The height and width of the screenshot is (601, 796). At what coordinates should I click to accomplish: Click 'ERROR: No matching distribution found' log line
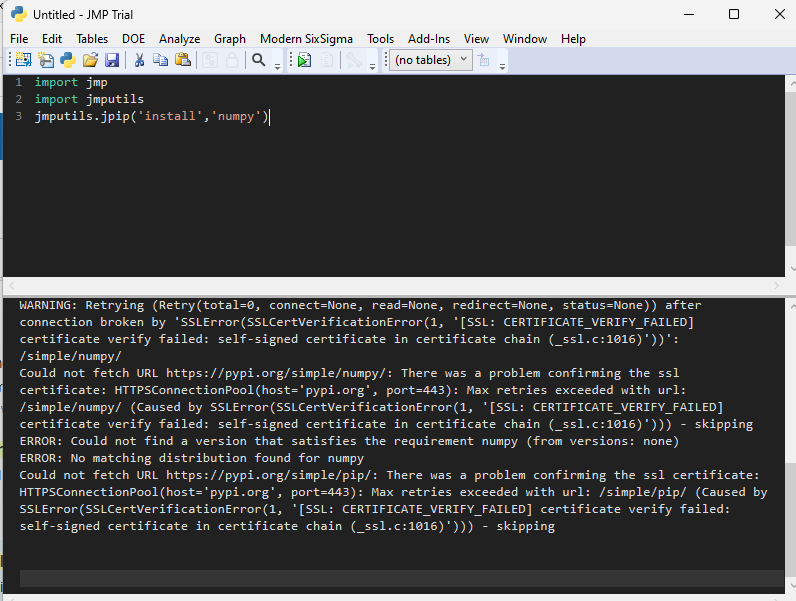click(192, 458)
